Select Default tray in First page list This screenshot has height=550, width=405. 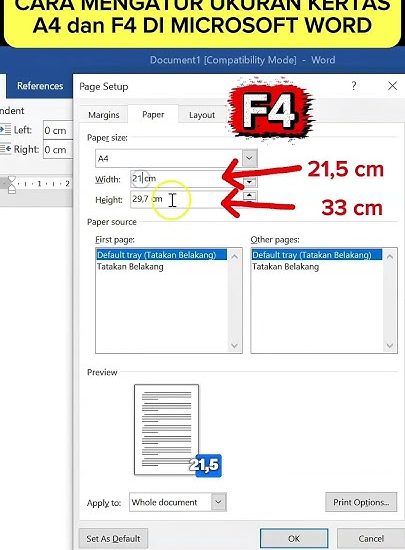pos(162,255)
